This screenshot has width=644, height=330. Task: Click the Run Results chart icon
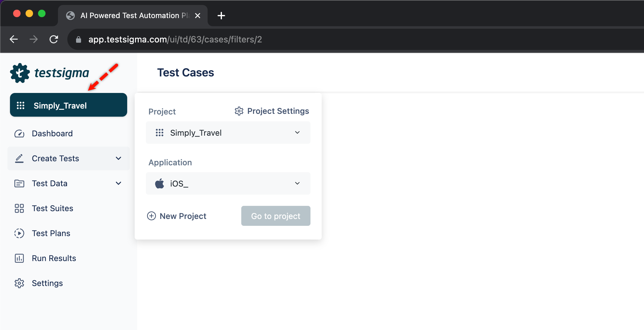(19, 258)
